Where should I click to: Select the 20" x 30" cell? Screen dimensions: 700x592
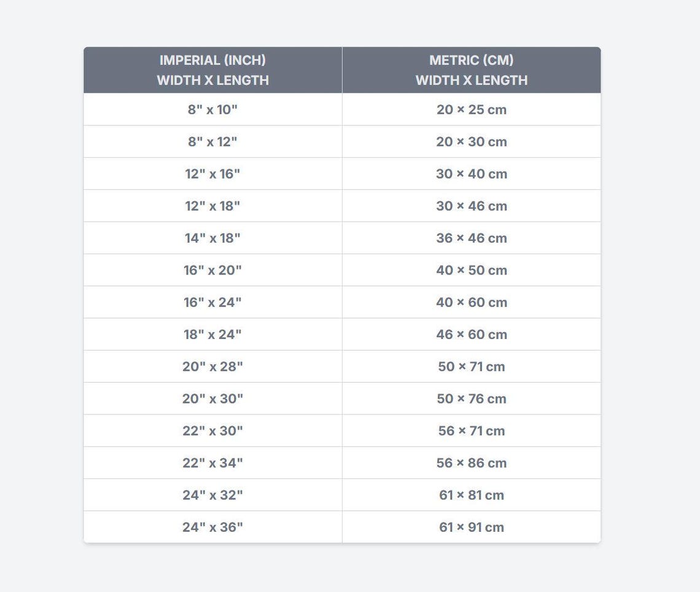click(212, 399)
